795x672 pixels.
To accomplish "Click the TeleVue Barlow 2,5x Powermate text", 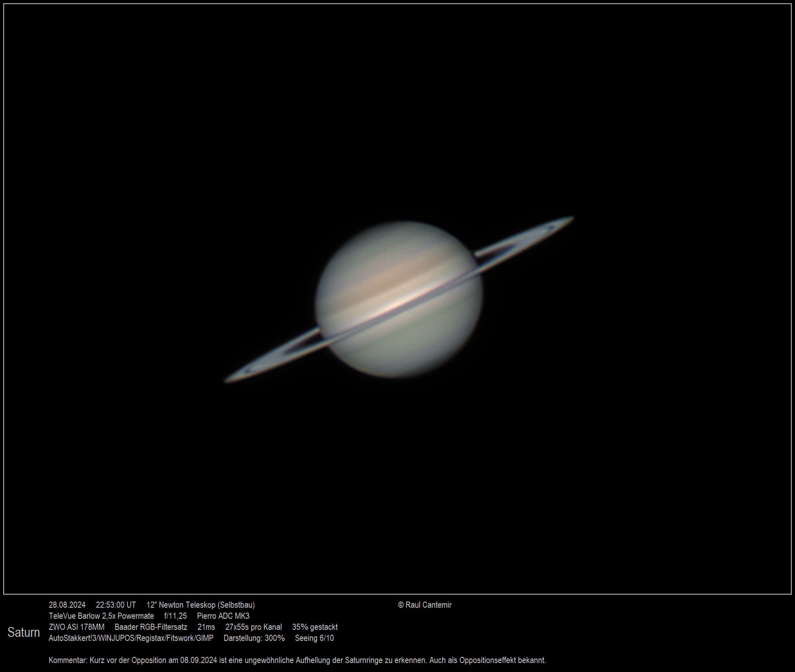I will point(101,616).
